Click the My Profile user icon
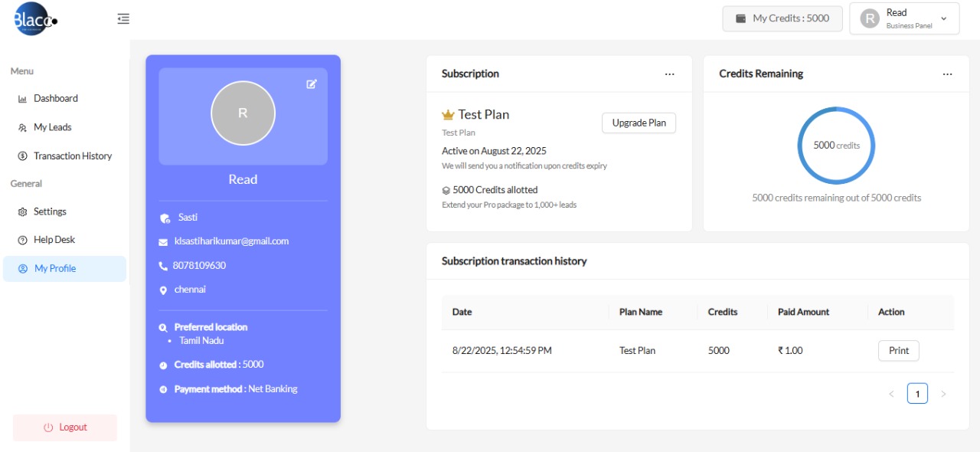Screen dimensions: 980x452 tap(23, 269)
